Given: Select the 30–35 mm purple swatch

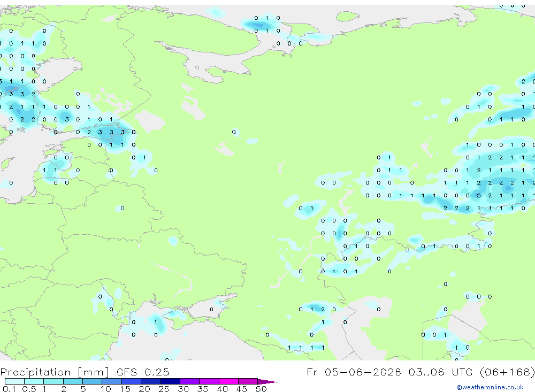Looking at the screenshot, I should click(190, 381).
